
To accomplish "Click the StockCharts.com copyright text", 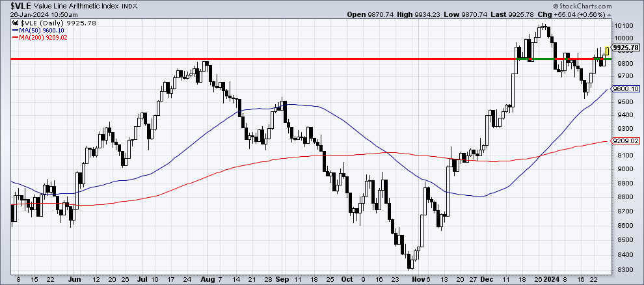I will click(582, 6).
